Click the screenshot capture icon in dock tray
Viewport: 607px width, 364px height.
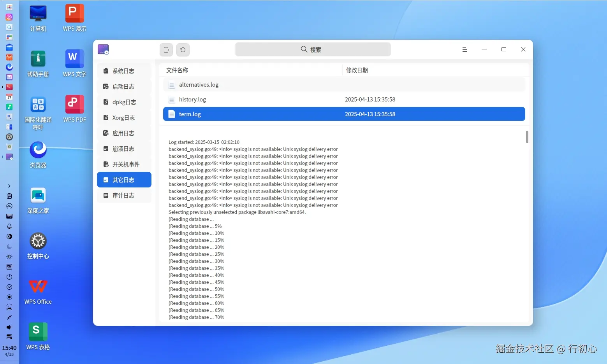9,307
